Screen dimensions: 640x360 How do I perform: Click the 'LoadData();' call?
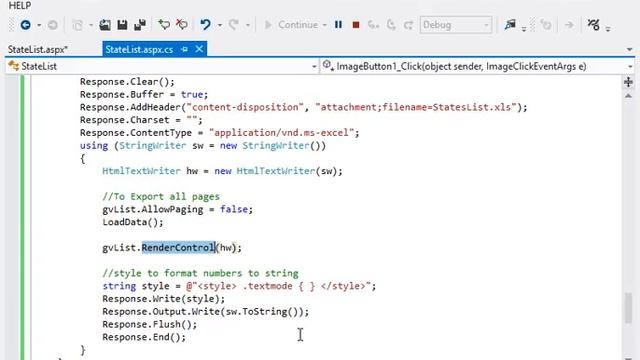pyautogui.click(x=133, y=222)
